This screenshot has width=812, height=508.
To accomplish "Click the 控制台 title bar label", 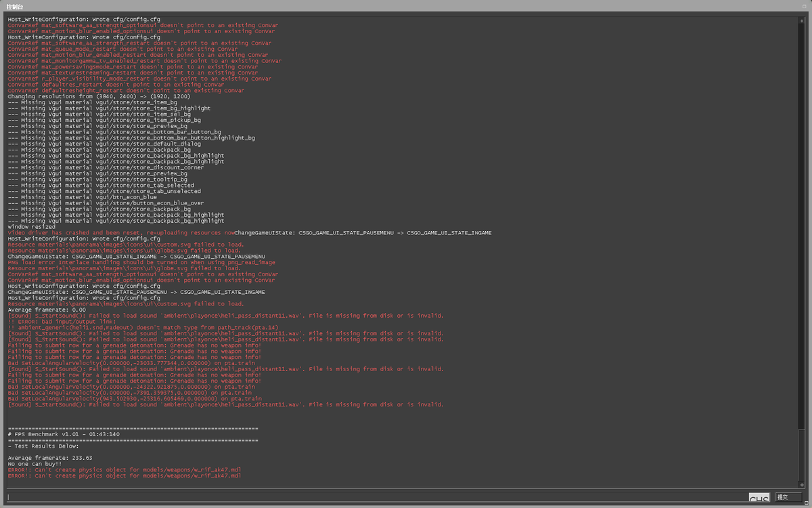I will click(x=14, y=5).
